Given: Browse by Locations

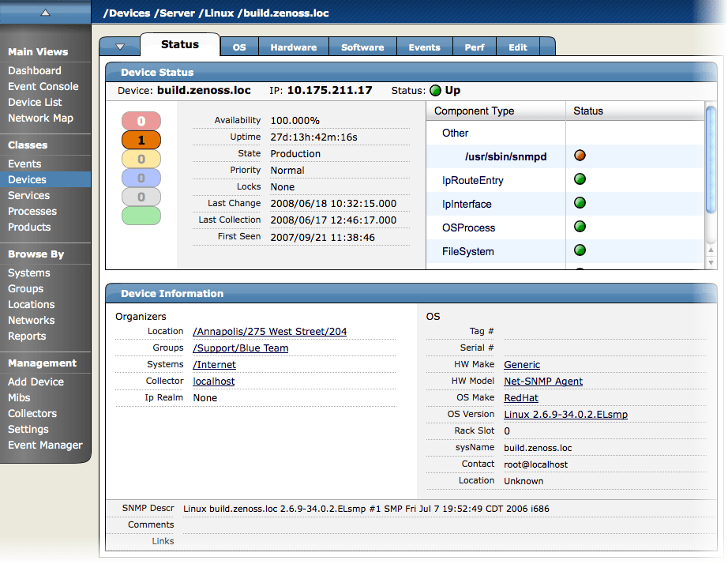Looking at the screenshot, I should click(31, 305).
